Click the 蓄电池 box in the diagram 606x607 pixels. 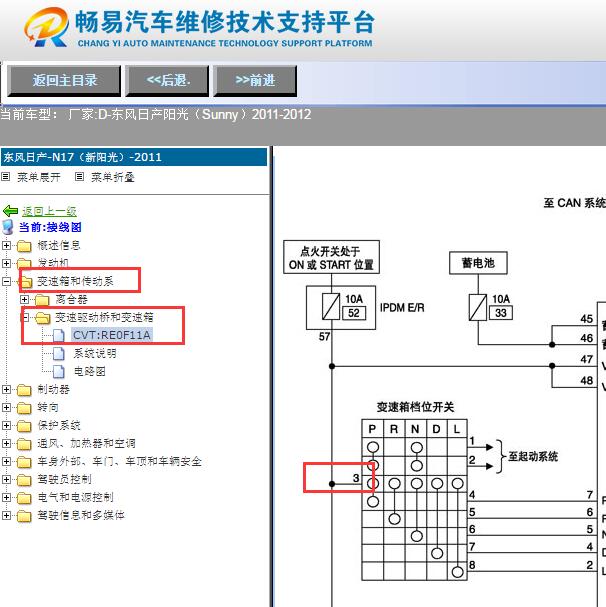(478, 263)
